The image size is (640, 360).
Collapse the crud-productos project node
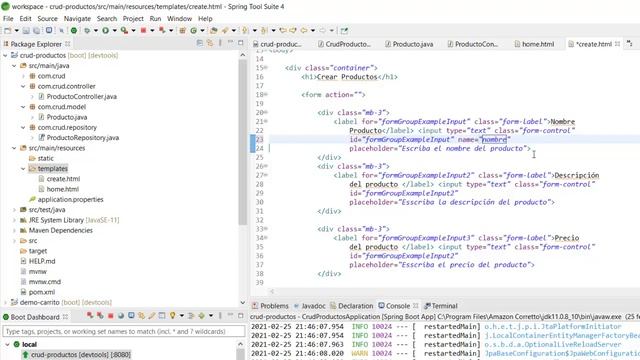coord(5,55)
